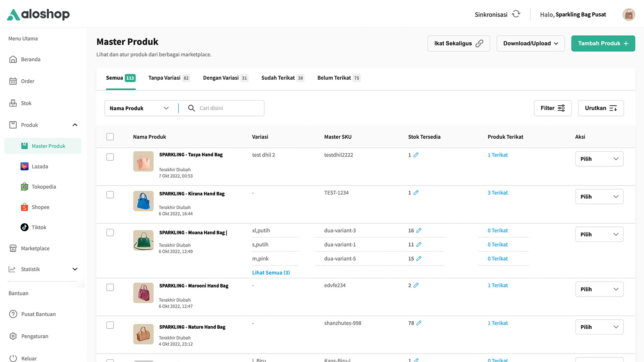
Task: Click the Lihat Semua (3) link
Action: pos(271,273)
